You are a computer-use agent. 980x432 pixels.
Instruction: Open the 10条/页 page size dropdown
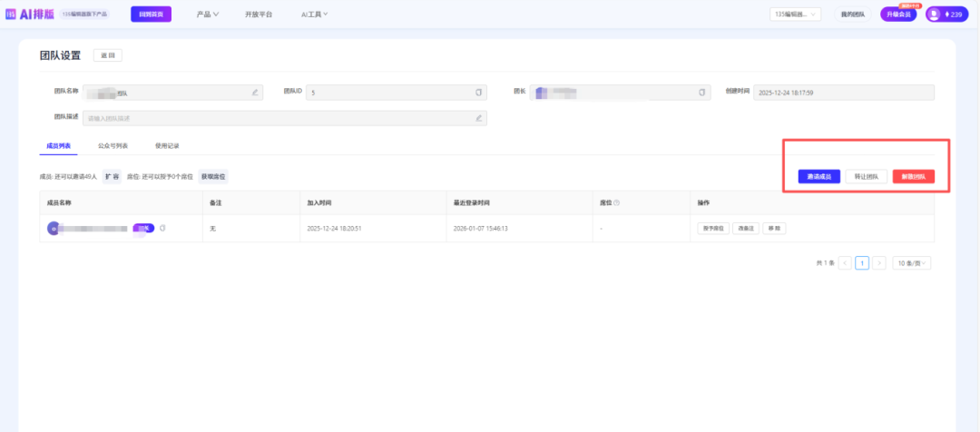point(911,263)
